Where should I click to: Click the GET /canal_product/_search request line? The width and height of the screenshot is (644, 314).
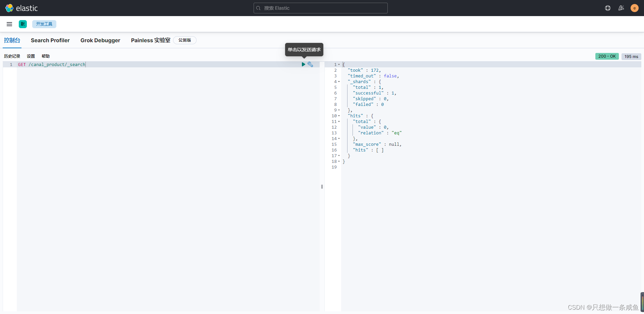52,64
